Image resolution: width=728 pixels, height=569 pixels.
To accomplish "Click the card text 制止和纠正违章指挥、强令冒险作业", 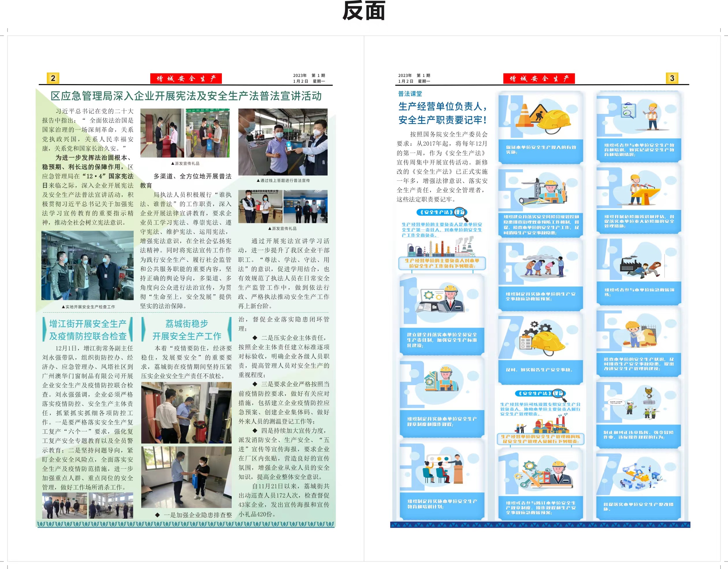I will click(639, 435).
